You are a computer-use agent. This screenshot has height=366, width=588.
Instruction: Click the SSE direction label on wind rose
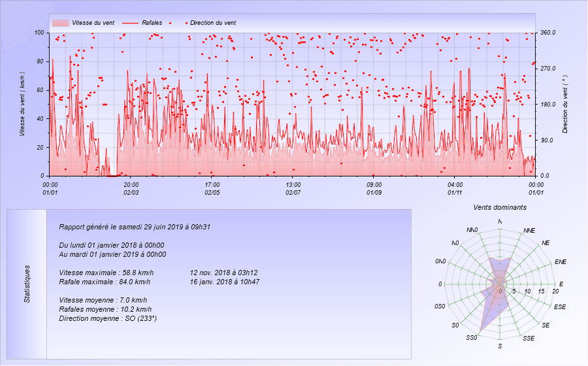coord(529,338)
